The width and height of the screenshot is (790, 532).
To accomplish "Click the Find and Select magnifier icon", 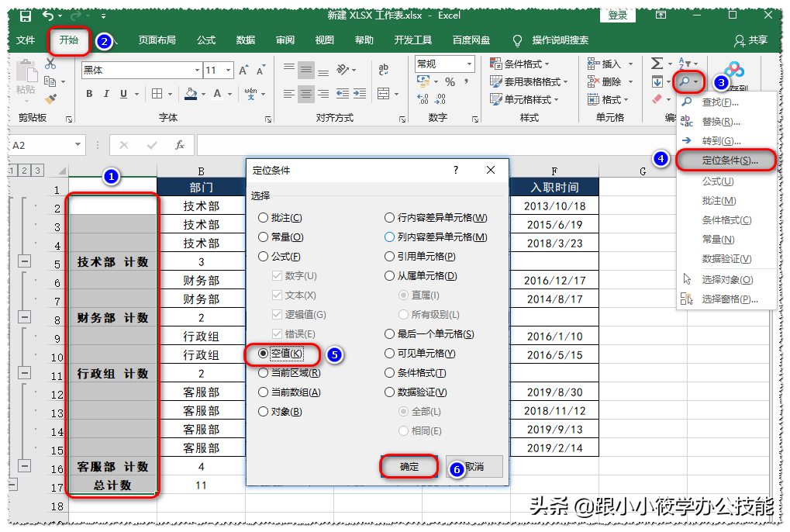I will click(685, 81).
